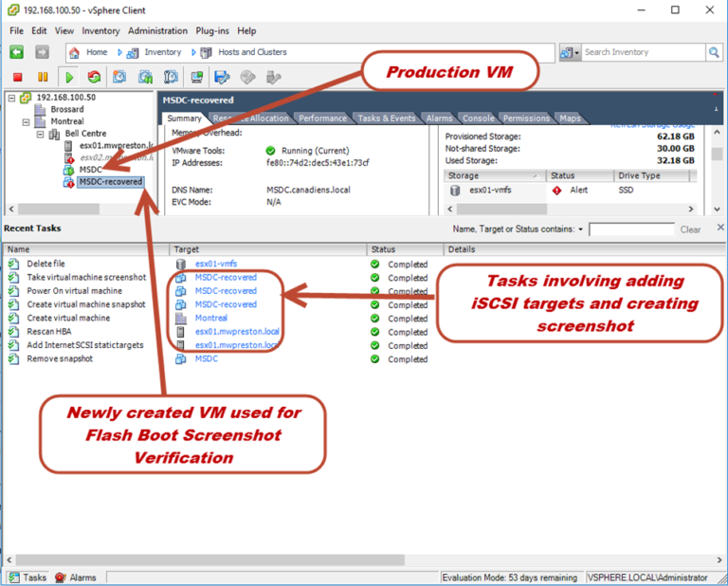Click the Take snapshot toolbar icon

(119, 77)
